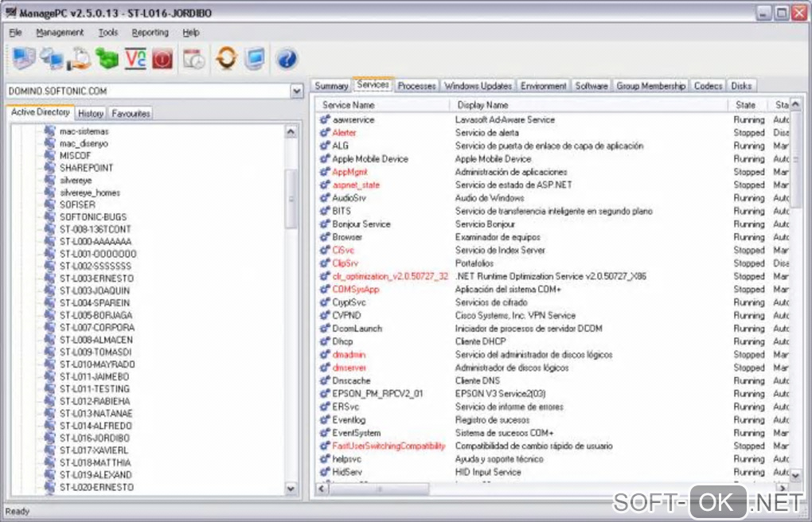812x522 pixels.
Task: Switch to the Summary tab
Action: 331,86
